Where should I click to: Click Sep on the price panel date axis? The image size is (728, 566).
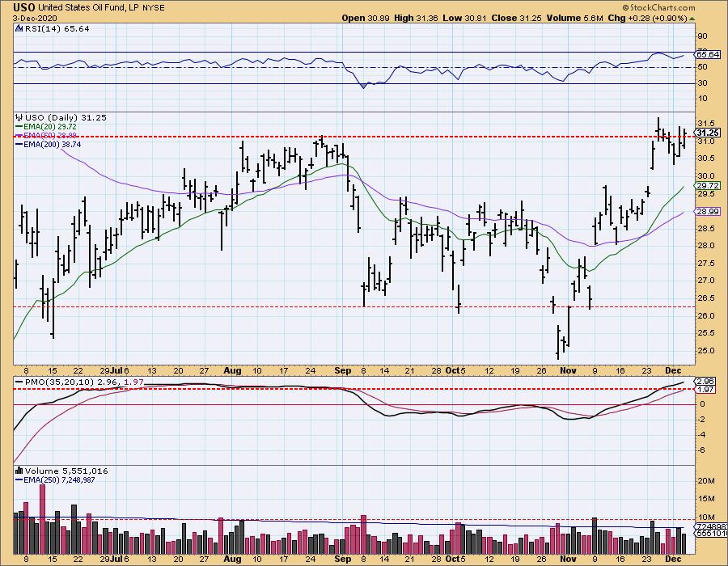click(x=343, y=370)
